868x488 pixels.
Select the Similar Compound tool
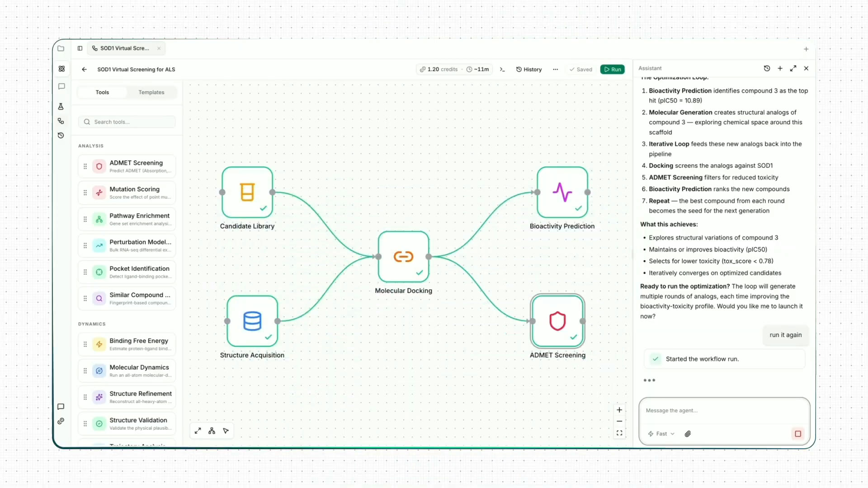[127, 298]
